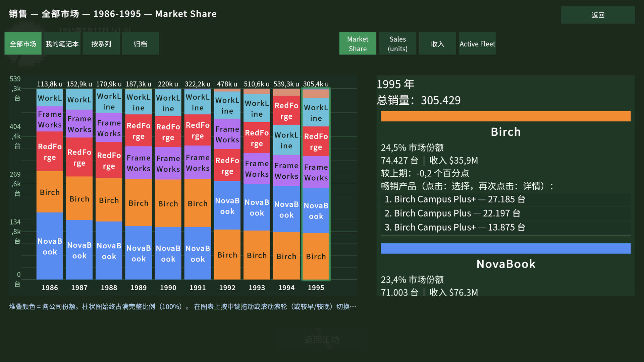Image resolution: width=644 pixels, height=362 pixels.
Task: Switch to the 按系列 tab
Action: tap(101, 44)
